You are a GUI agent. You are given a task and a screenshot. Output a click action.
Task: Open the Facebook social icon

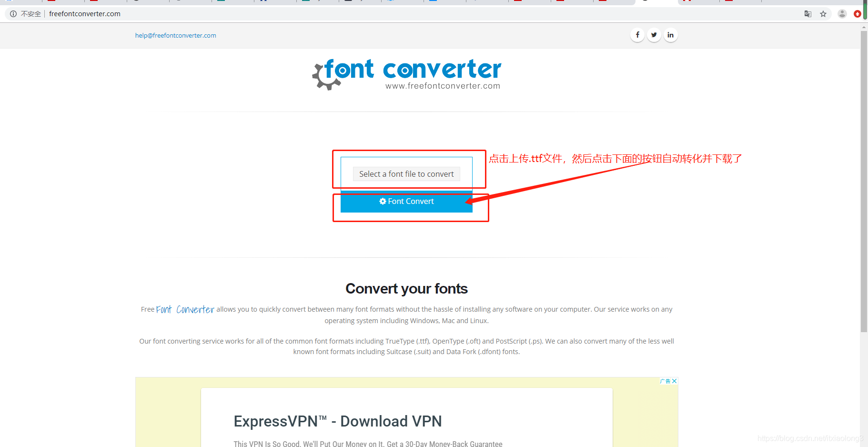pos(637,35)
